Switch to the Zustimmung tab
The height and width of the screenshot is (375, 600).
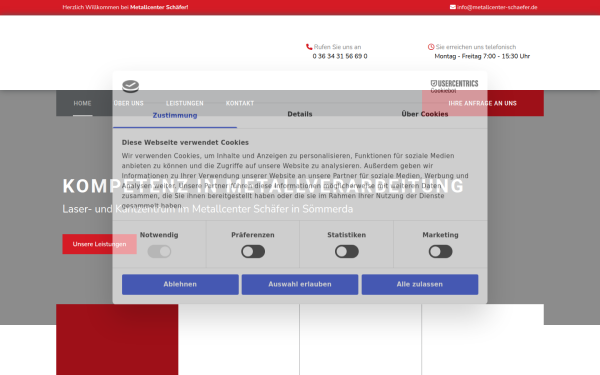175,115
